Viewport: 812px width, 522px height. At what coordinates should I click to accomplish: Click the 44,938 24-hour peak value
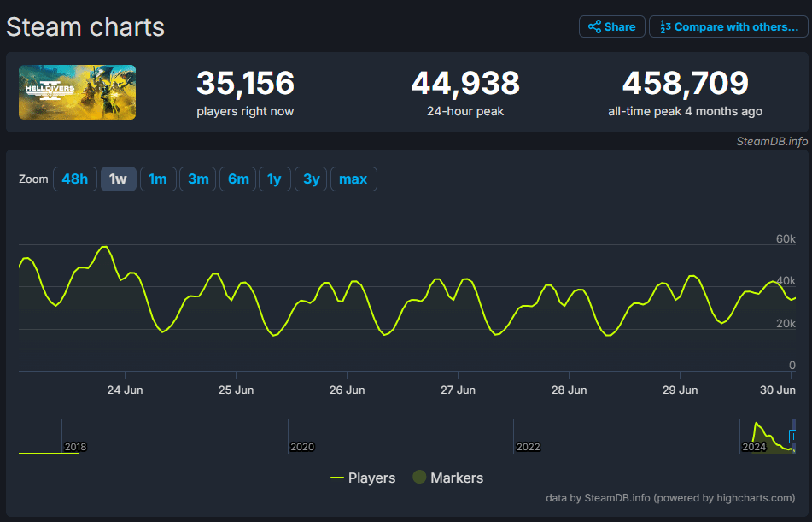pos(465,83)
